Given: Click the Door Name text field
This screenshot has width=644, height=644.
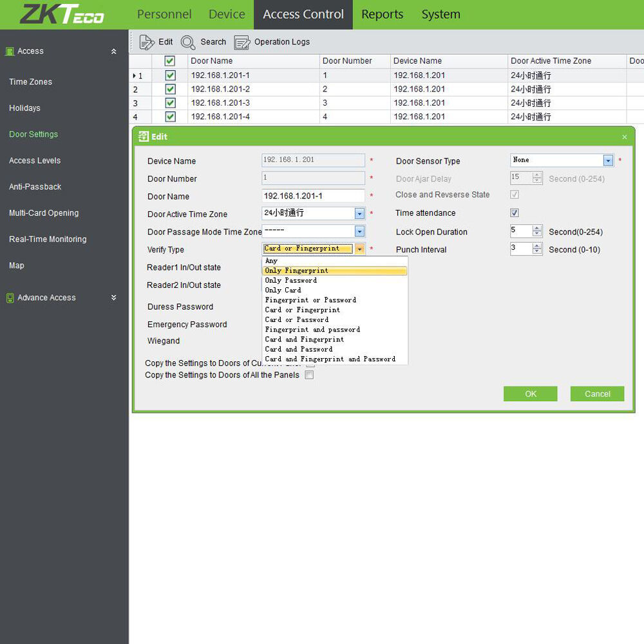Looking at the screenshot, I should point(313,196).
